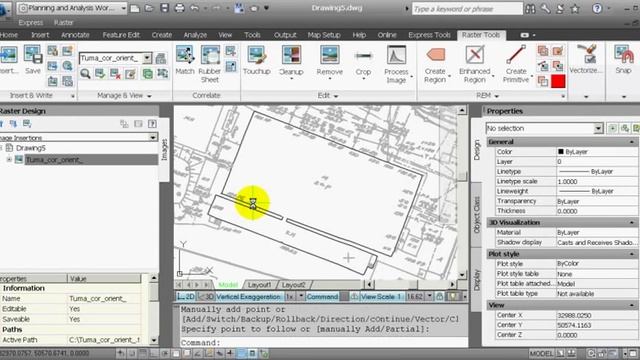Activate the Touchup tool
640x360 pixels.
coord(257,60)
